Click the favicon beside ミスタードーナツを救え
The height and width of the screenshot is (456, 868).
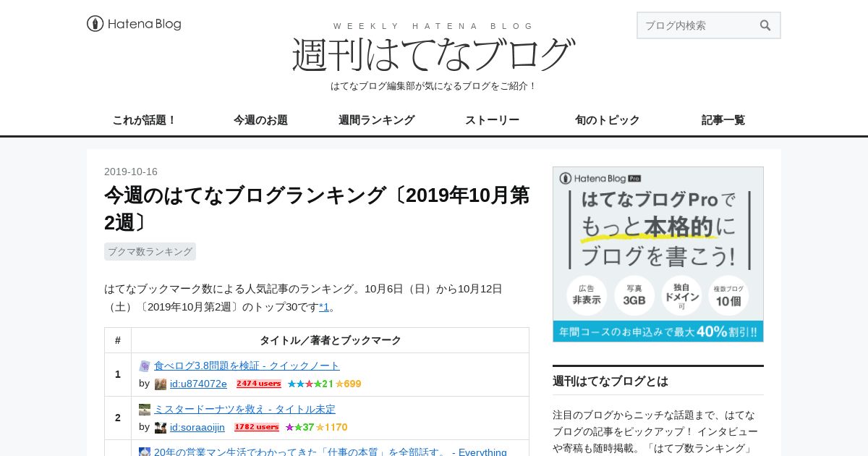coord(145,410)
